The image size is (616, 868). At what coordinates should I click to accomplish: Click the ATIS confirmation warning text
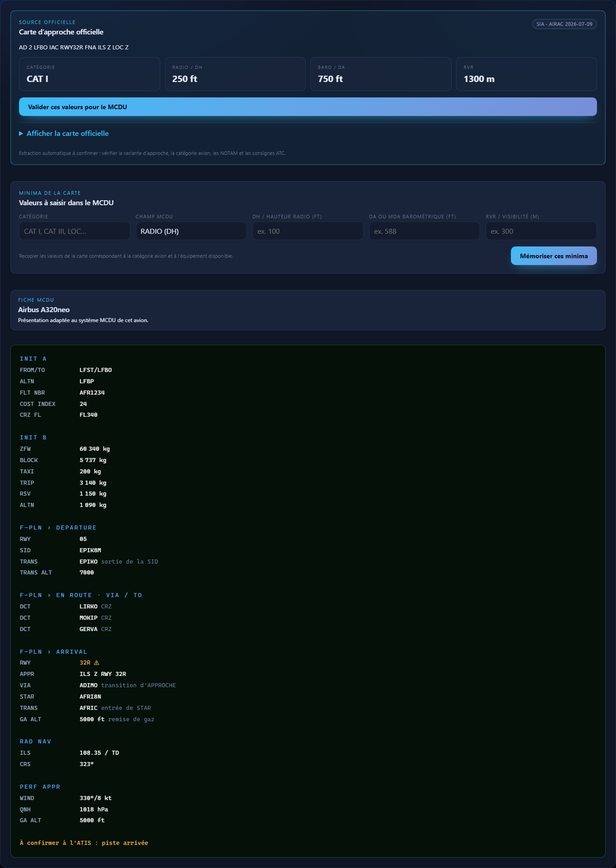[84, 843]
